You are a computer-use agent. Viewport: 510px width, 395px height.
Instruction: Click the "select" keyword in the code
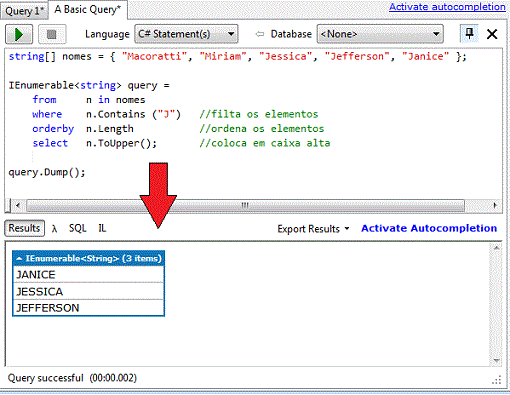pyautogui.click(x=50, y=143)
